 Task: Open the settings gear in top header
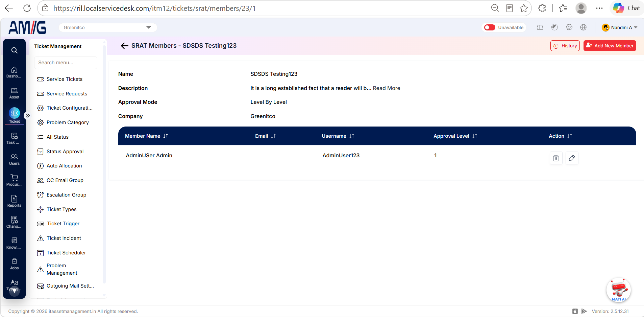(x=569, y=27)
